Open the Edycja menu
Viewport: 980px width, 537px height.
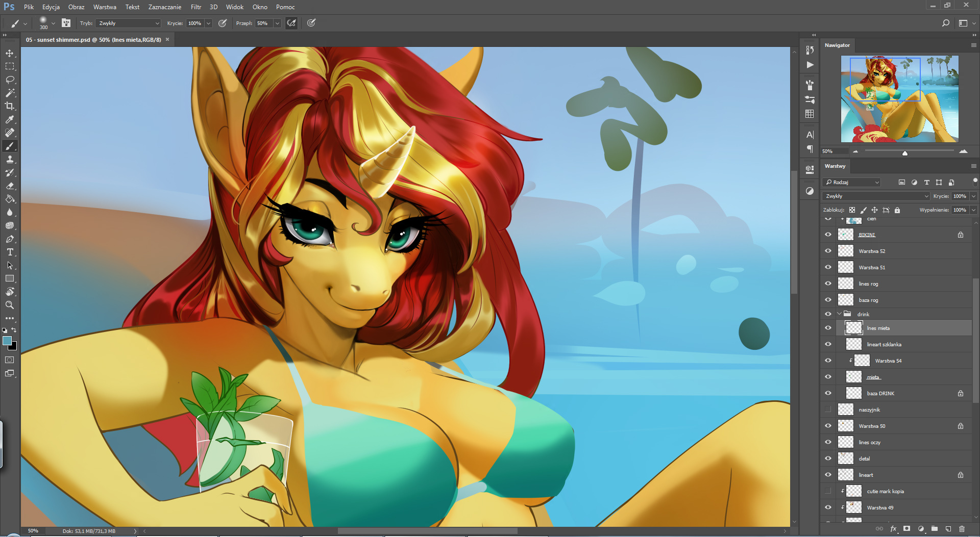(51, 7)
